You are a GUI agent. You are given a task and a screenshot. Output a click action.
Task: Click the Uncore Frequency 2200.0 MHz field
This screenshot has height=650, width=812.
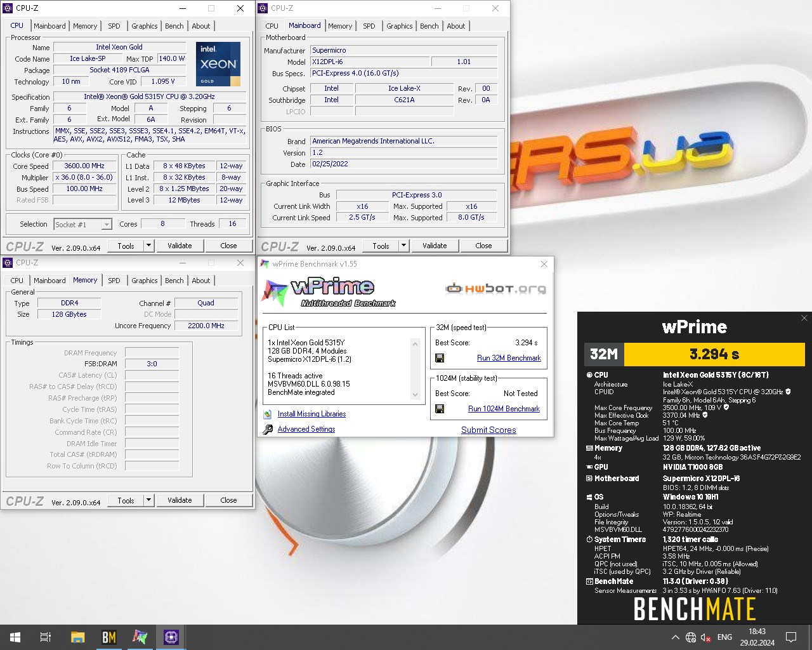(x=206, y=326)
